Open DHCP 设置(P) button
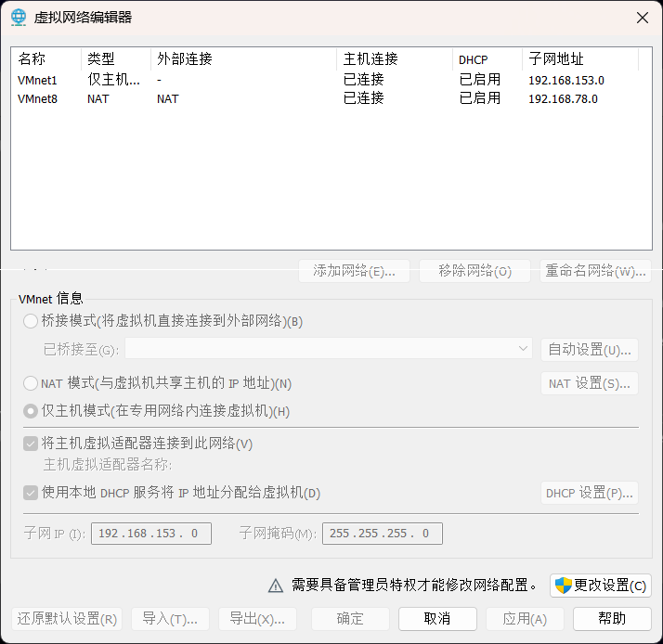This screenshot has width=663, height=644. coord(590,493)
